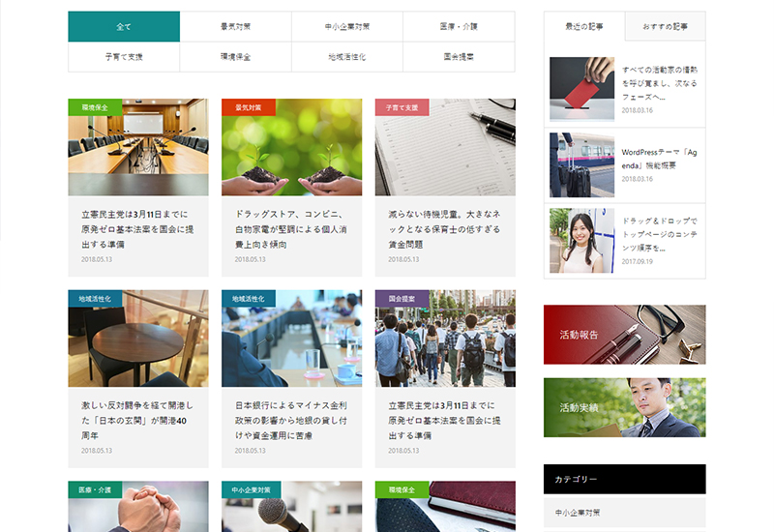Image resolution: width=774 pixels, height=532 pixels.
Task: Click date 2017.09.19 in sidebar
Action: coord(638,261)
